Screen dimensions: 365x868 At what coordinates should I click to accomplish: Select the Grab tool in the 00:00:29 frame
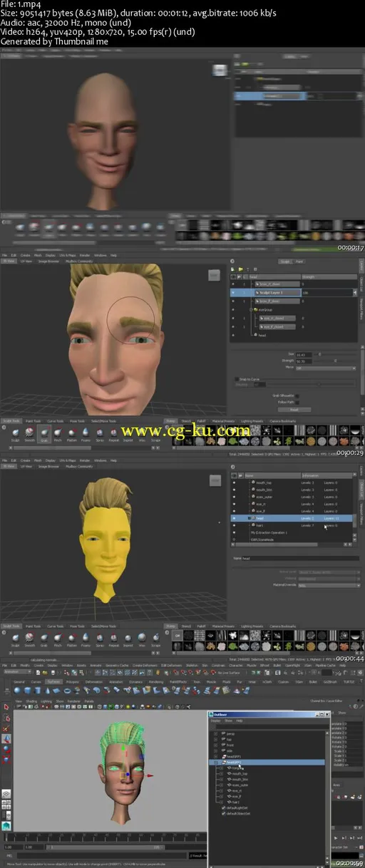tap(43, 433)
